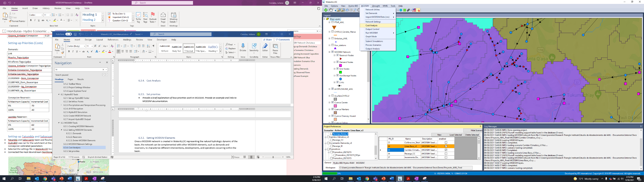Click the To Do Tag icon in OneNote
644x182 pixels.
[138, 18]
